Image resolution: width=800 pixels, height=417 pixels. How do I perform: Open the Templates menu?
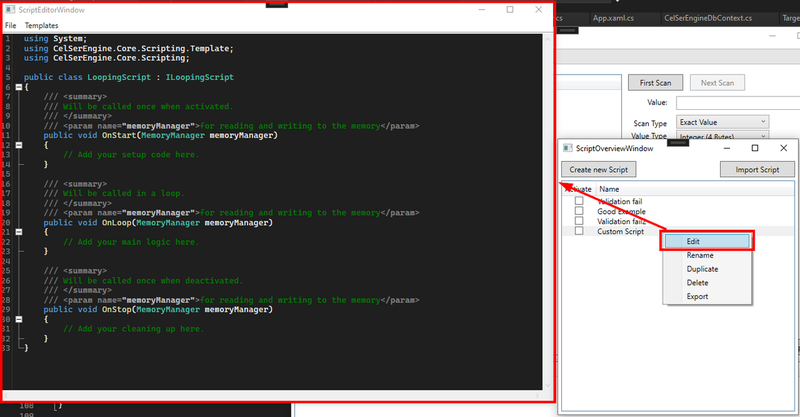coord(41,26)
